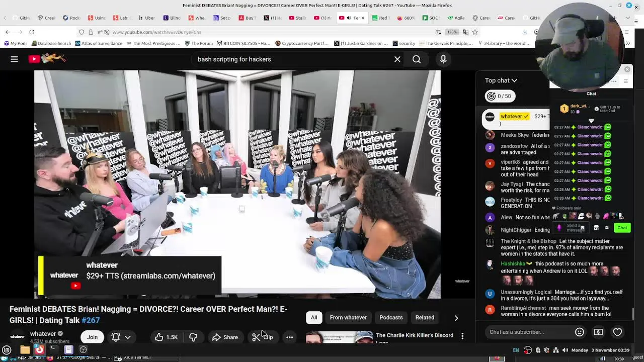Go back with Firefox back arrow
This screenshot has width=644, height=362.
tap(8, 32)
